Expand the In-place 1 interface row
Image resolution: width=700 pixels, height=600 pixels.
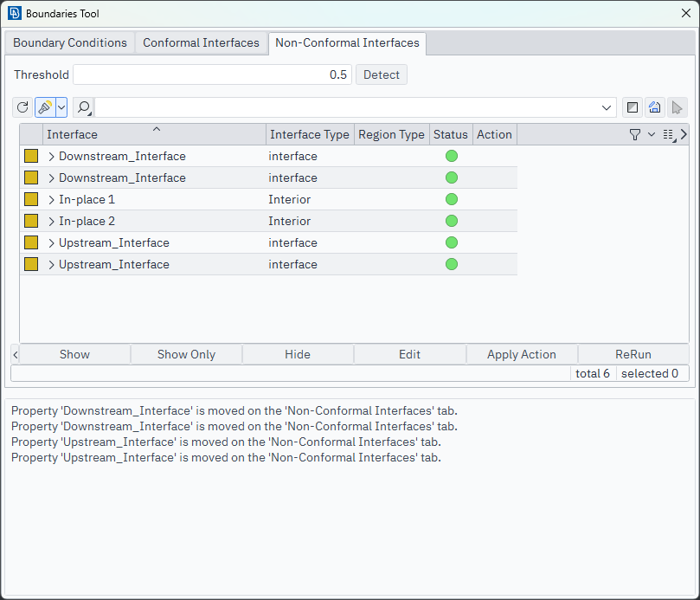(x=51, y=200)
